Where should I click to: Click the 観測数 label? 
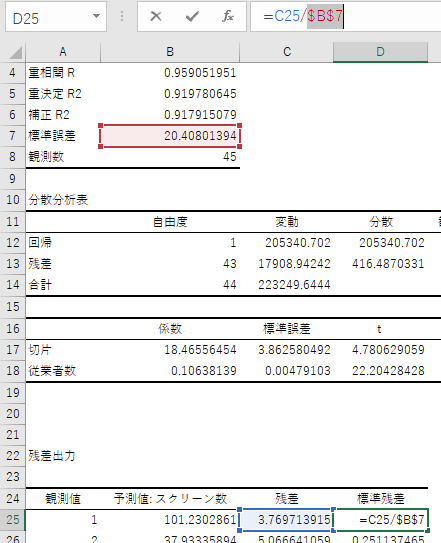pyautogui.click(x=46, y=157)
